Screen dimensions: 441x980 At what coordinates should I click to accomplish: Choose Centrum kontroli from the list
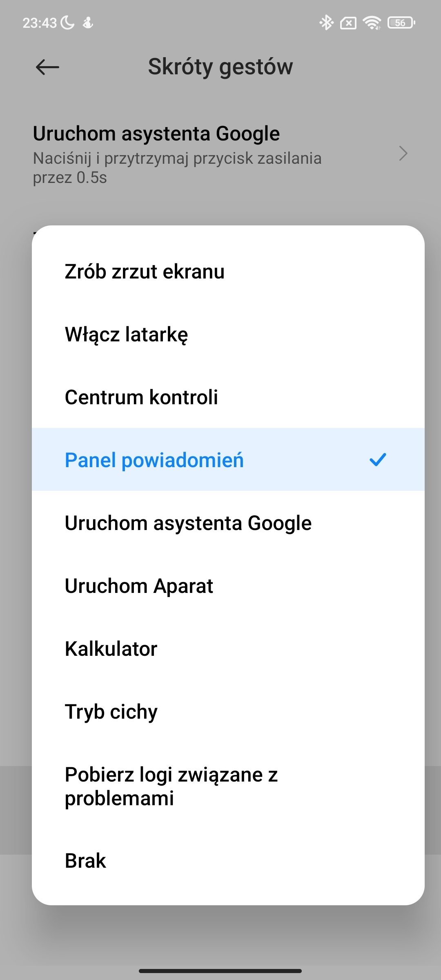(x=228, y=397)
